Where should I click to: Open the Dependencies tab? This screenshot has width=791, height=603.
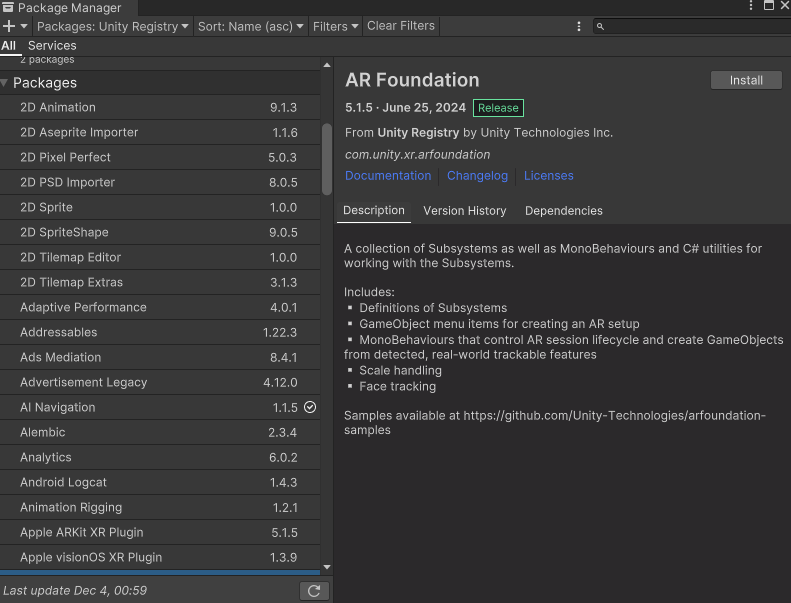click(563, 211)
